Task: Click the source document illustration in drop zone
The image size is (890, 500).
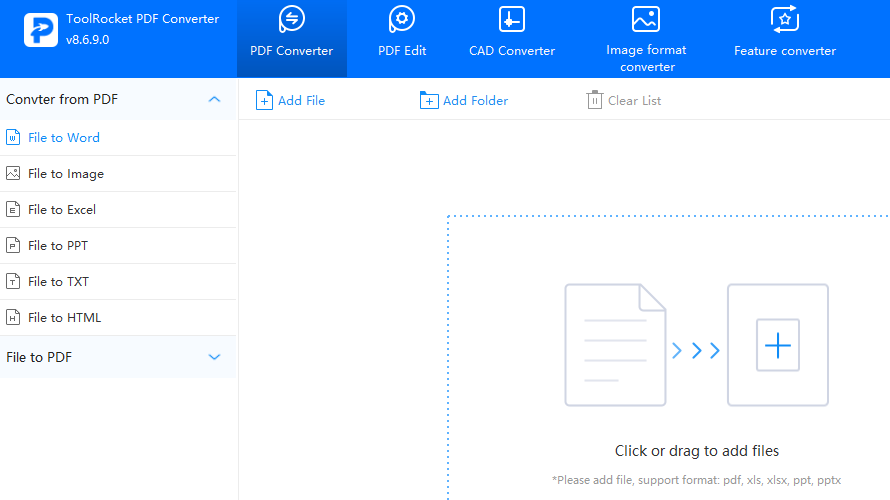Action: [x=615, y=345]
